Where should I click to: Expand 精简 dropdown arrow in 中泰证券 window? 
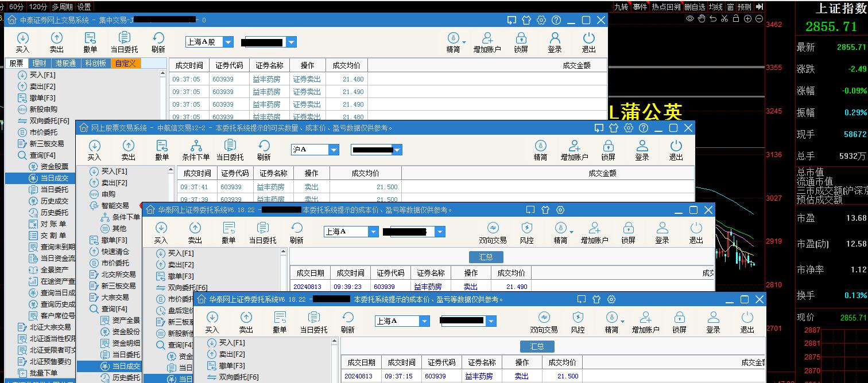coord(464,42)
